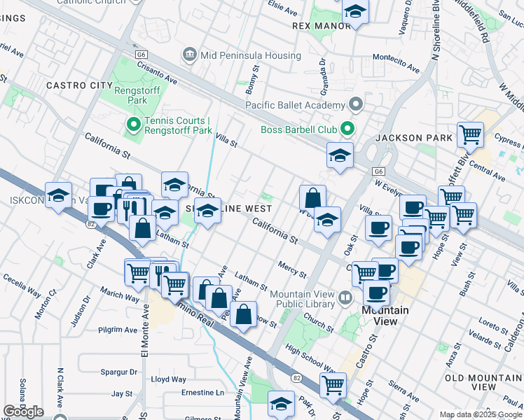The width and height of the screenshot is (524, 420).
Task: Click the Central Ave street label
Action: [x=487, y=171]
